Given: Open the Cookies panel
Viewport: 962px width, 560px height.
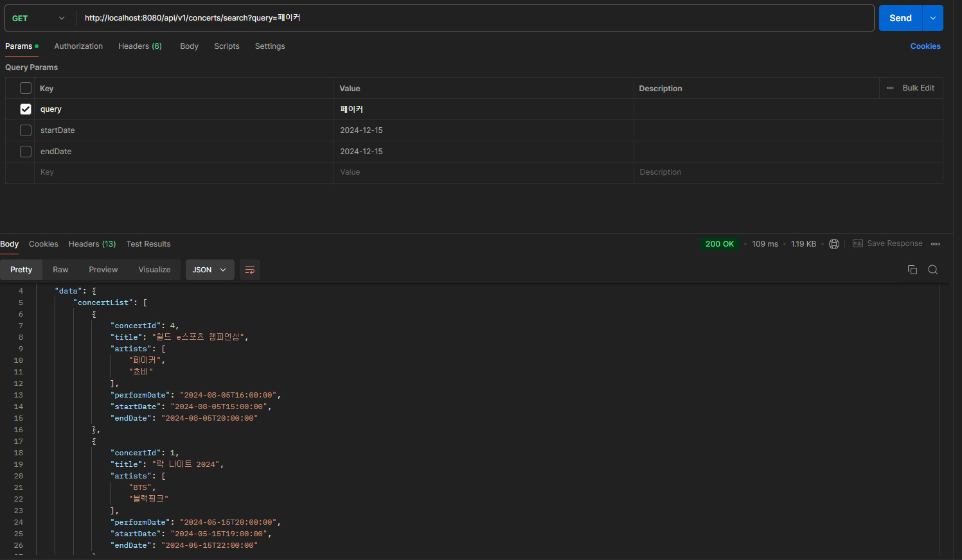Looking at the screenshot, I should pyautogui.click(x=925, y=46).
